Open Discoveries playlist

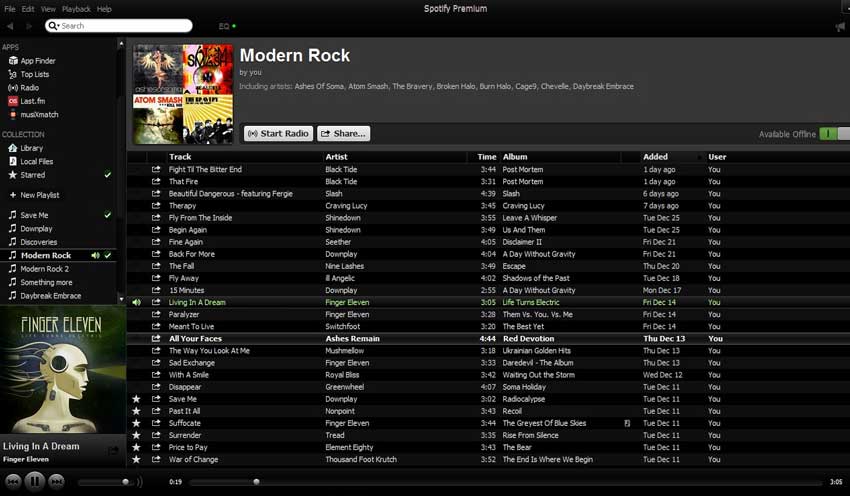pyautogui.click(x=38, y=242)
